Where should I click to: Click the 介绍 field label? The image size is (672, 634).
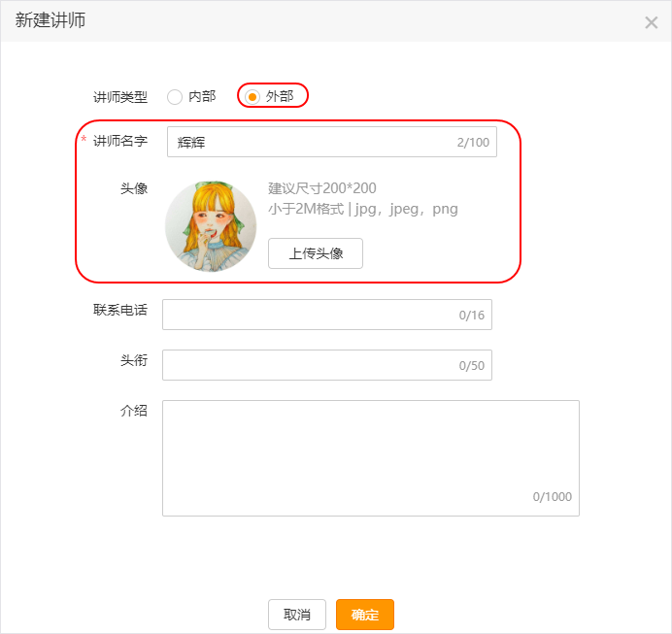coord(134,411)
